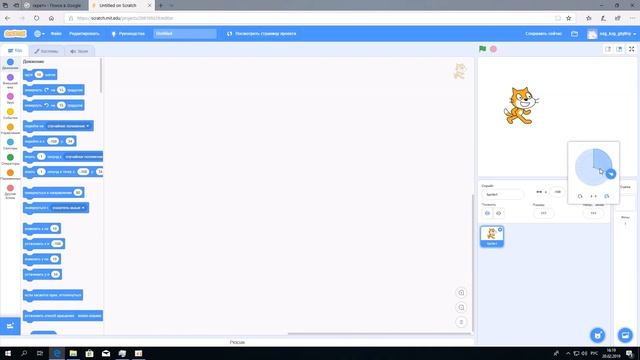
Task: Click the degrees value in turn counterclockwise block
Action: [61, 105]
